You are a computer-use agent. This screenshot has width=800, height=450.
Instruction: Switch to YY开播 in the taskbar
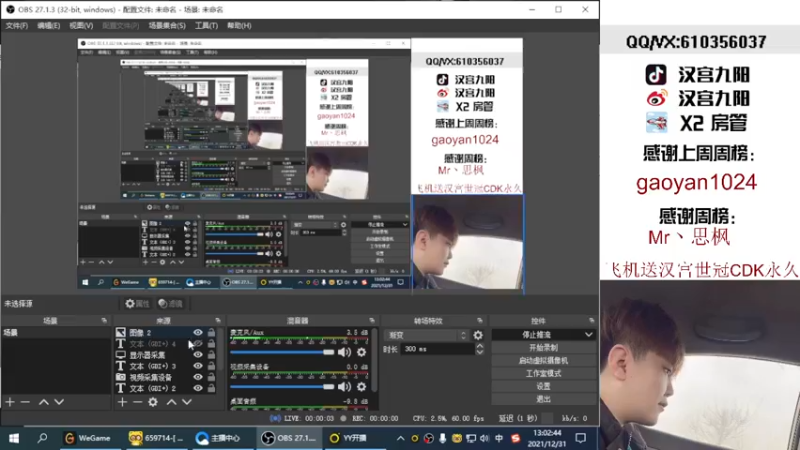[348, 438]
